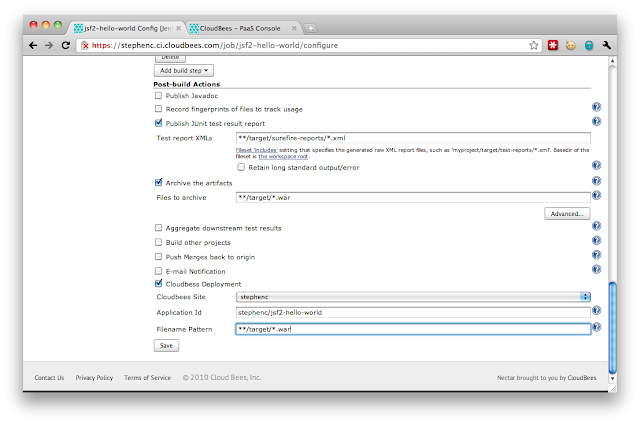Click help icon beside Files to archive field
Screen dimensions: 640x424
tap(596, 196)
